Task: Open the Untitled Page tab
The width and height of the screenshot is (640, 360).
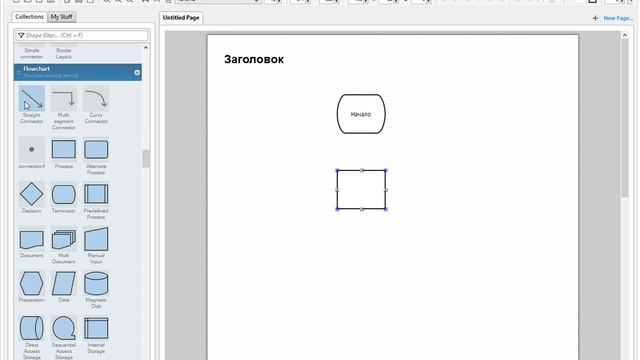Action: (181, 18)
